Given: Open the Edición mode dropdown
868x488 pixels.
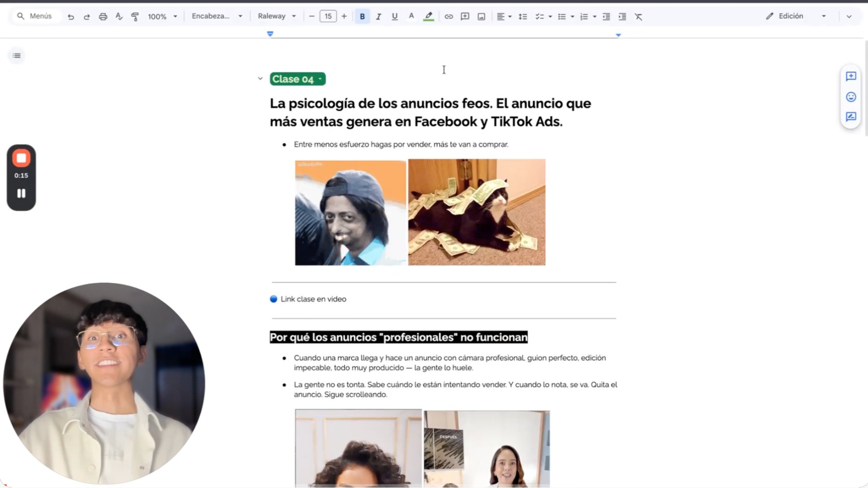Looking at the screenshot, I should pyautogui.click(x=797, y=16).
